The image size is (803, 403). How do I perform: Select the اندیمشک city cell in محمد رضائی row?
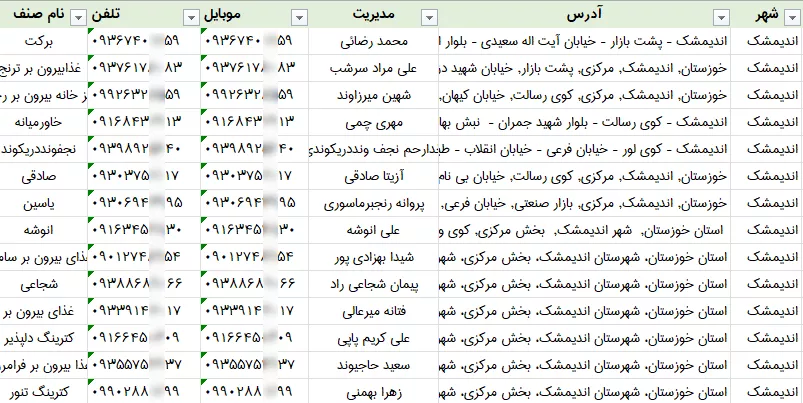(x=767, y=41)
